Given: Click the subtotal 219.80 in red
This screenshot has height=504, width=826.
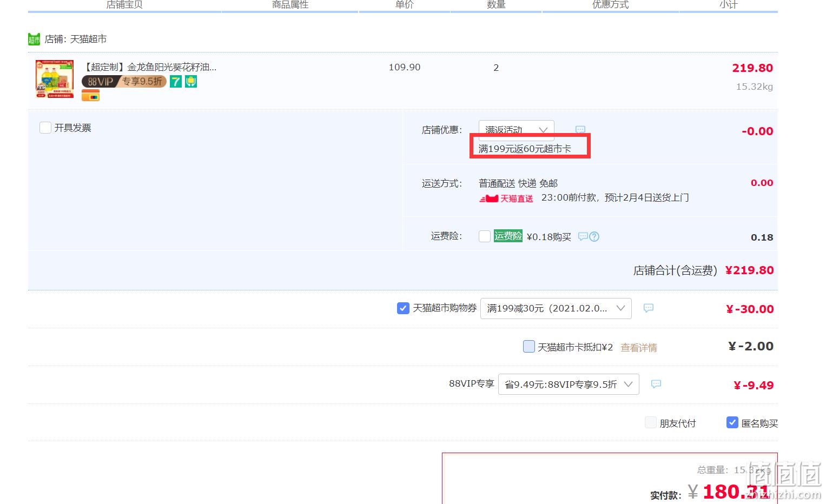Looking at the screenshot, I should click(x=752, y=68).
